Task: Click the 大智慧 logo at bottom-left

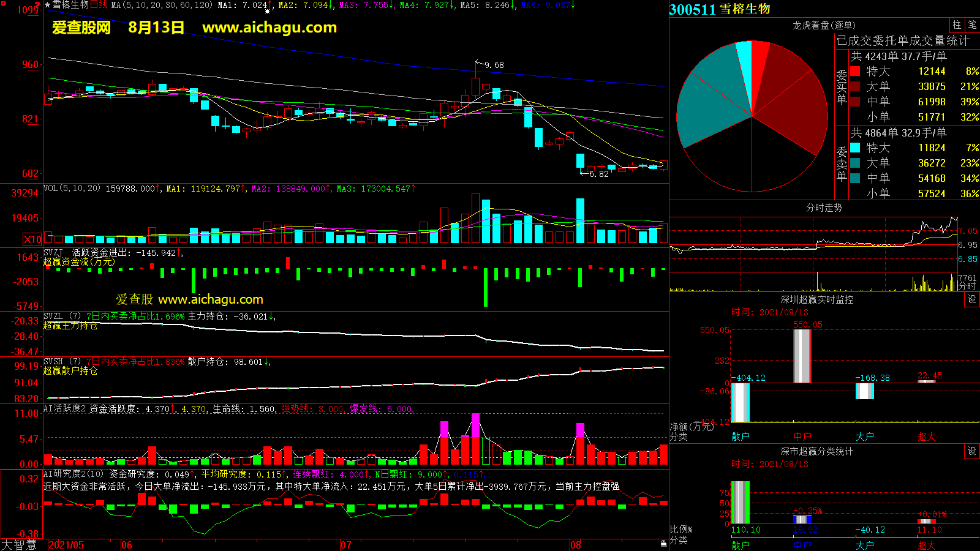Action: [x=20, y=545]
